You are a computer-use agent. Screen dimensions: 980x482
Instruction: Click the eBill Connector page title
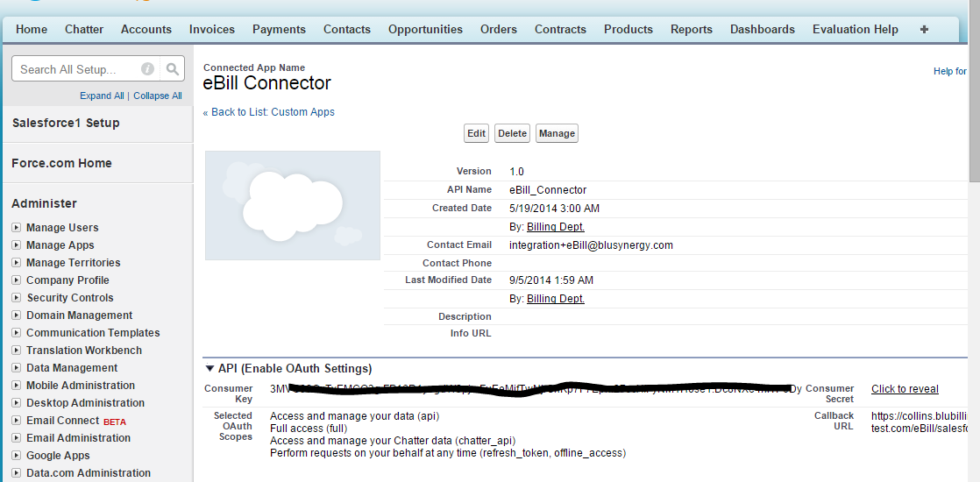click(266, 83)
